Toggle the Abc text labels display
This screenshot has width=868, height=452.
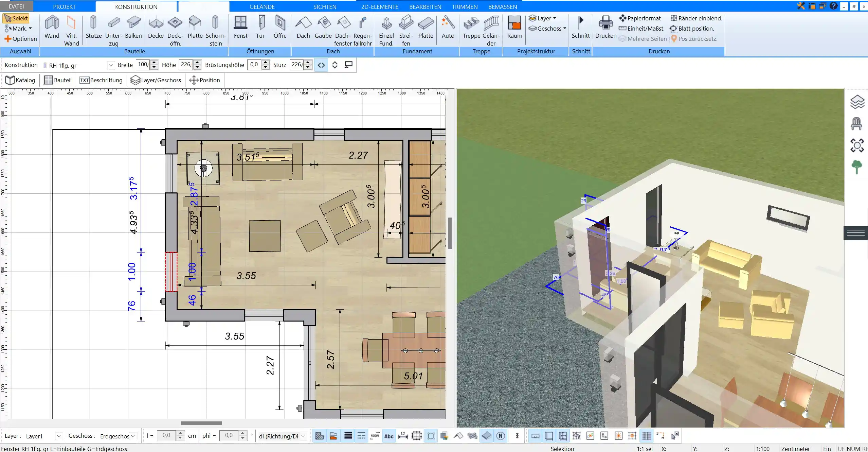pyautogui.click(x=389, y=436)
